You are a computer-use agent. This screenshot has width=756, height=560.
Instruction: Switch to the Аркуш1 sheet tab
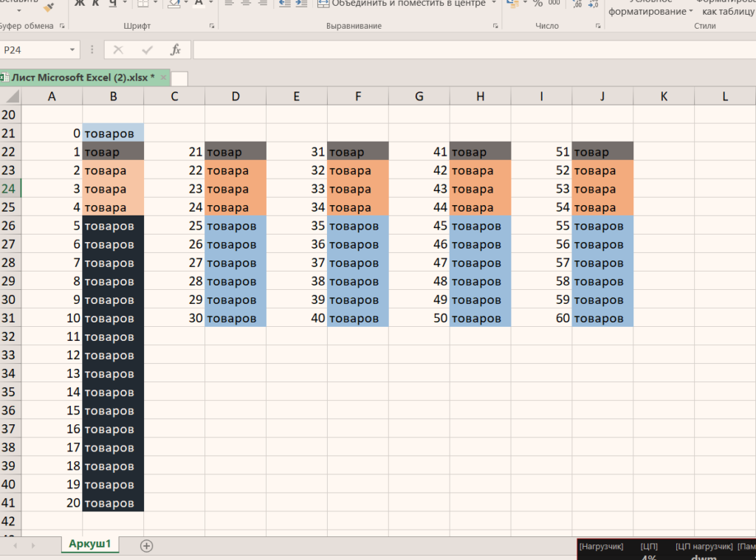point(89,544)
